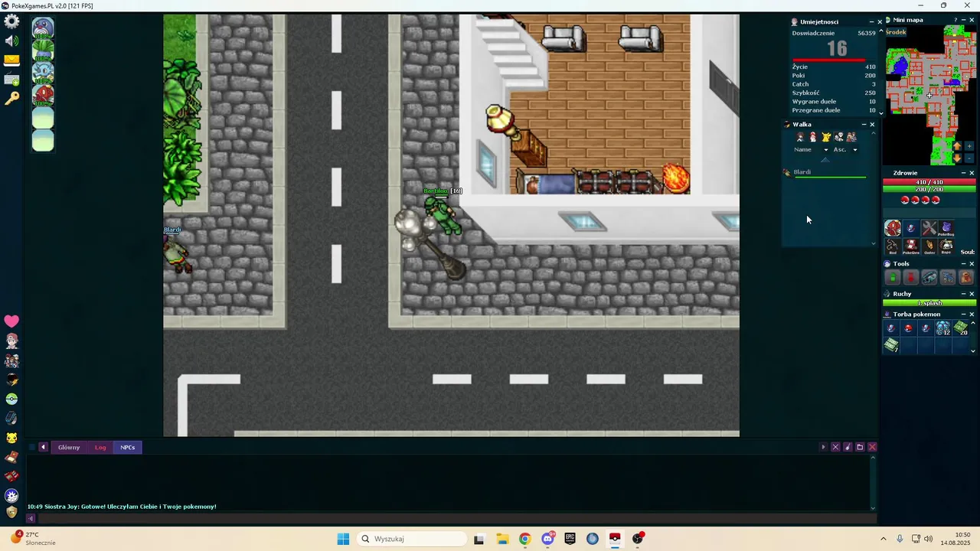Mute game sound with speaker icon
Viewport: 980px width, 551px height.
[x=11, y=41]
